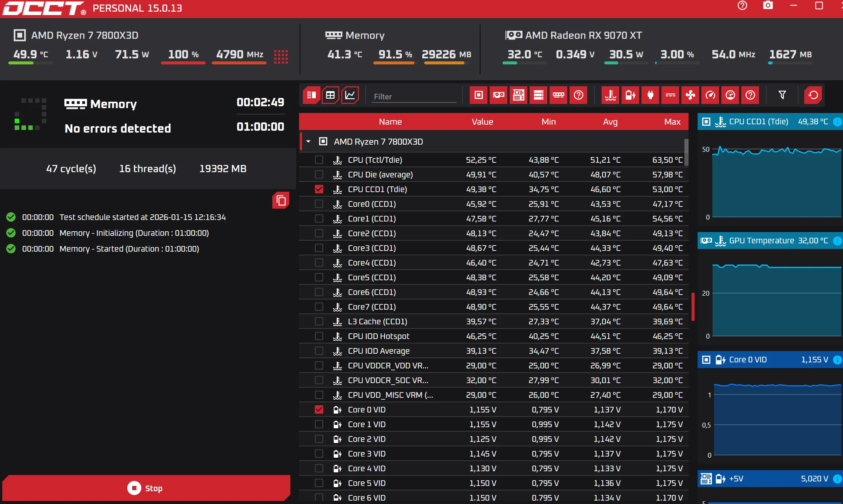Open the help question mark in title bar

pos(742,6)
